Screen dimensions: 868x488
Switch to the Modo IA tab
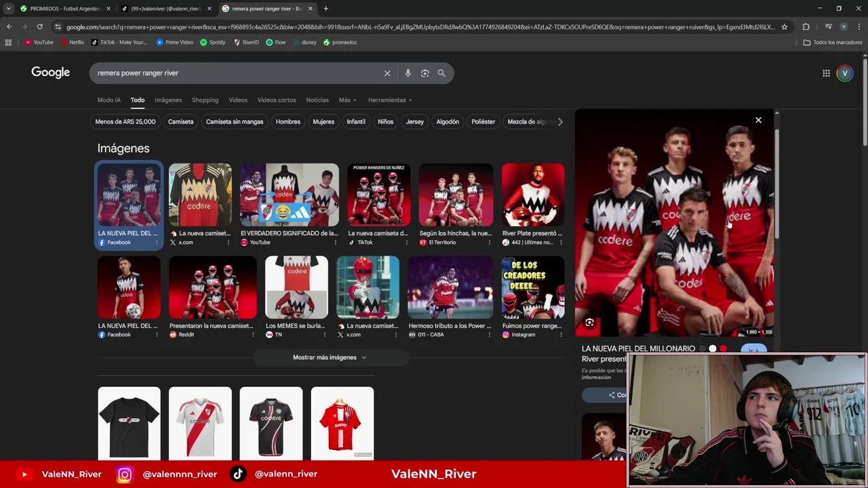[108, 100]
